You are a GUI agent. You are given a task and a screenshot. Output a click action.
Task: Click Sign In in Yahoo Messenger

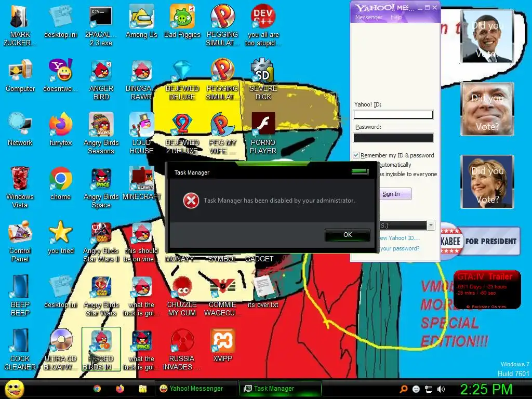tap(391, 194)
